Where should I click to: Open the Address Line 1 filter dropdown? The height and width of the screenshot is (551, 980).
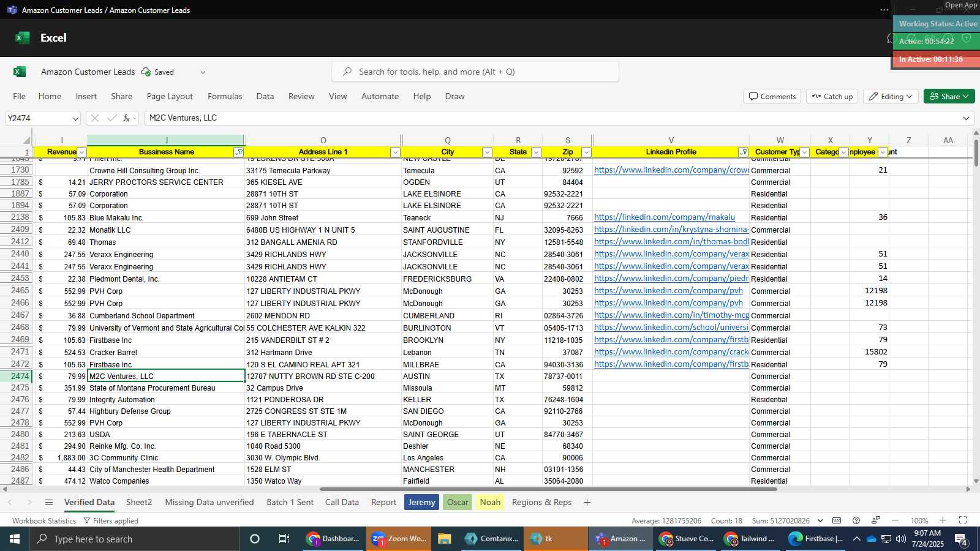[x=395, y=152]
